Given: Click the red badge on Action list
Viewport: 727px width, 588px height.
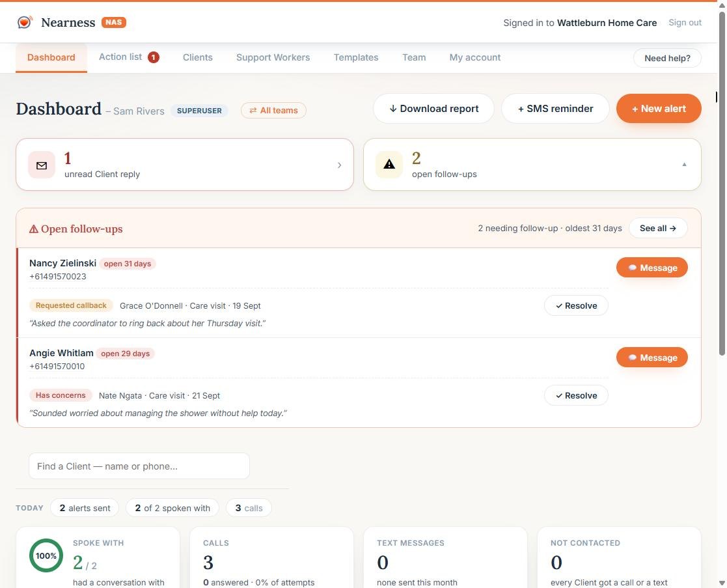Looking at the screenshot, I should 154,57.
